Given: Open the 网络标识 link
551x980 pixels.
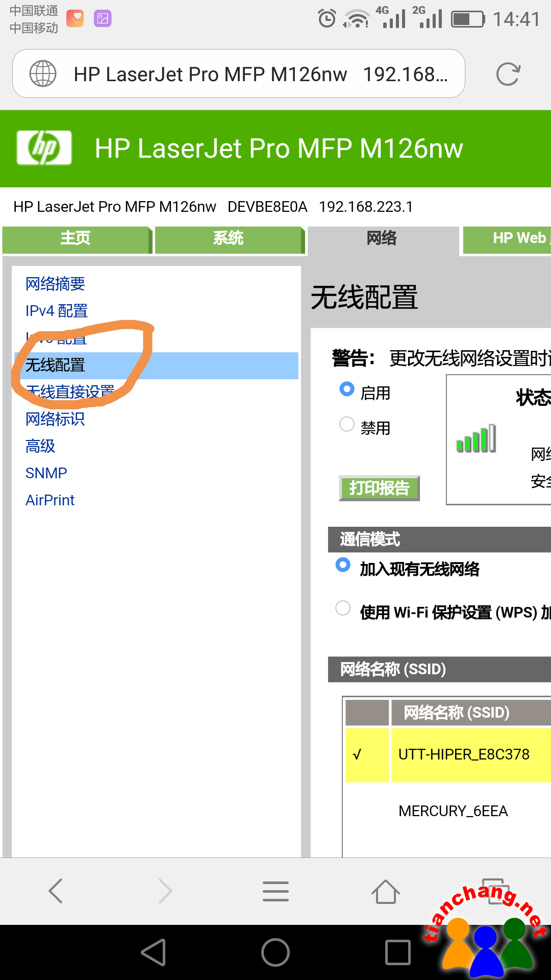Looking at the screenshot, I should (55, 419).
